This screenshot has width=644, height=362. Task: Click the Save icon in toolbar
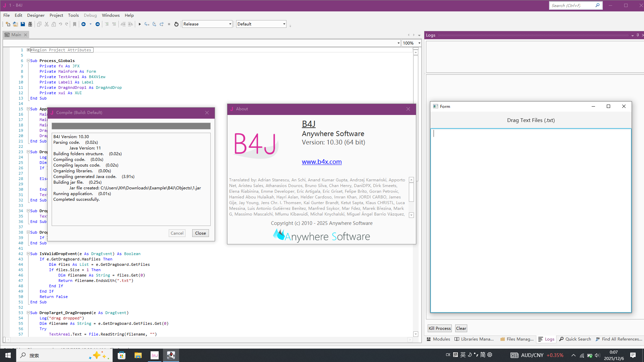coord(23,24)
